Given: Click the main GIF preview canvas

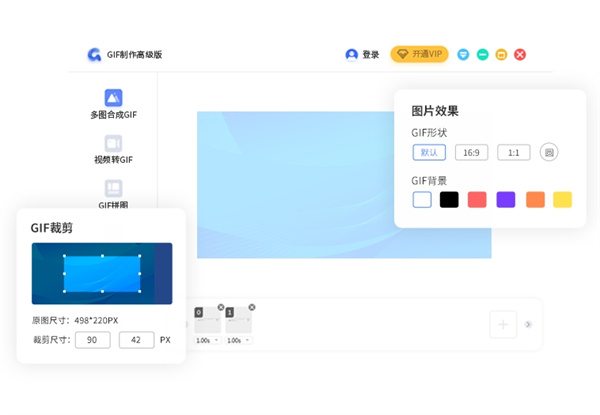Looking at the screenshot, I should point(344,185).
